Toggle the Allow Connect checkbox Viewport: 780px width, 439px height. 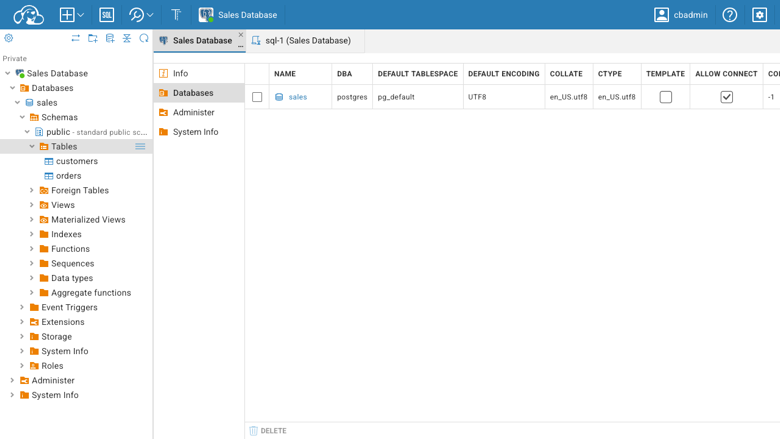pyautogui.click(x=726, y=97)
